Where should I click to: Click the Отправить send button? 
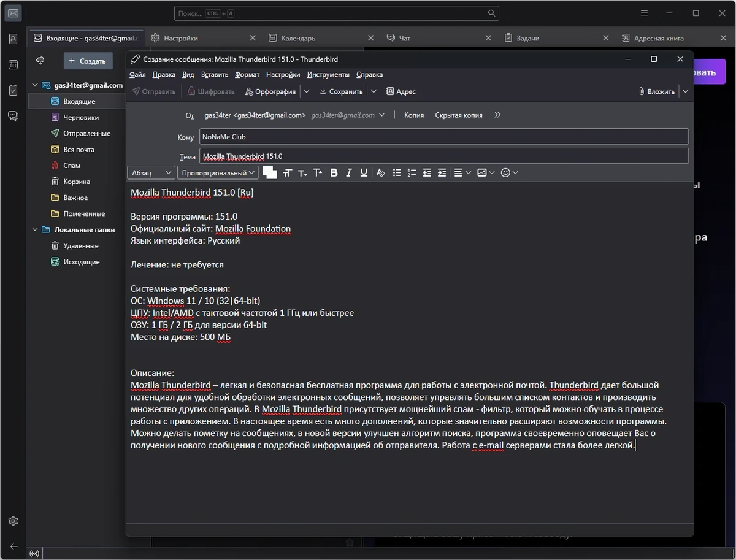point(153,91)
